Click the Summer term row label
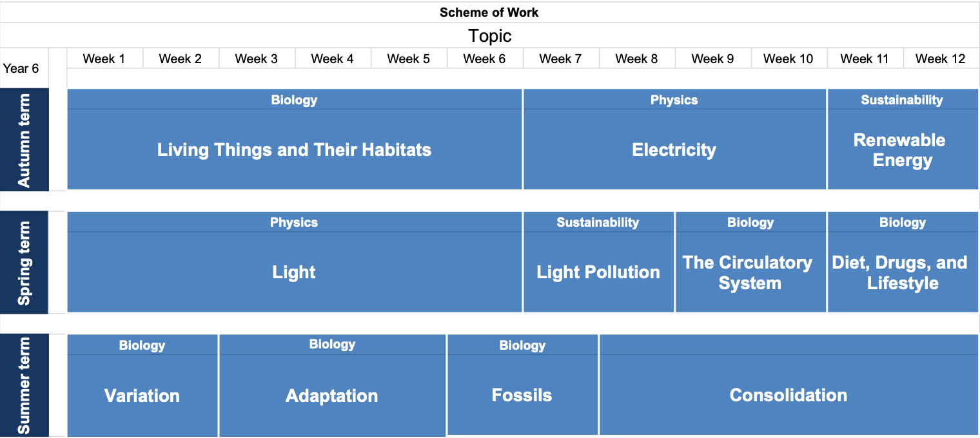This screenshot has height=438, width=980. (x=24, y=385)
